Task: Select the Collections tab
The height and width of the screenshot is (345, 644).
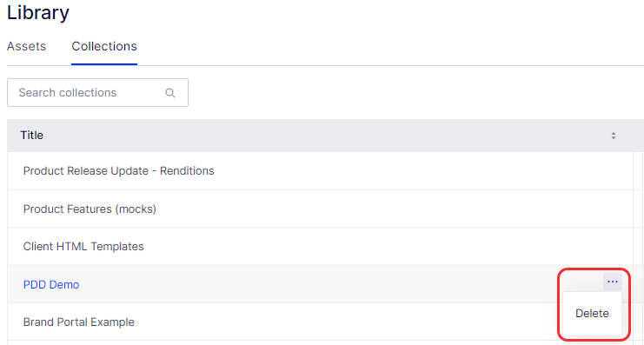Action: (104, 46)
